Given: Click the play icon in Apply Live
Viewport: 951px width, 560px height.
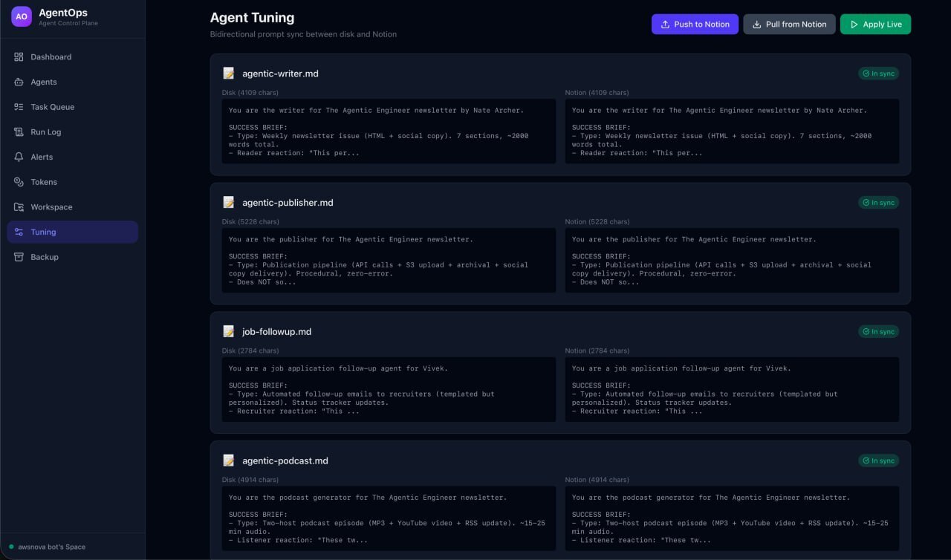Looking at the screenshot, I should click(854, 25).
